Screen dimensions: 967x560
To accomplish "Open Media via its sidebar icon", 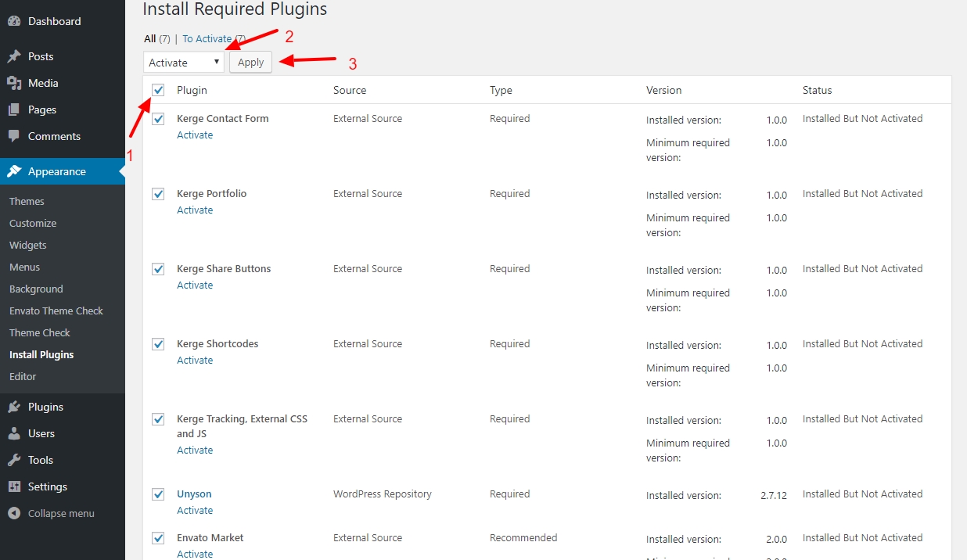I will [x=14, y=83].
